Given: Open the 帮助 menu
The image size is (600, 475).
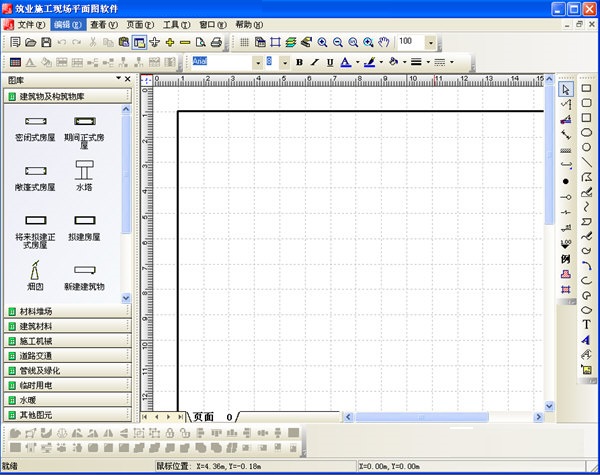Looking at the screenshot, I should click(x=249, y=25).
